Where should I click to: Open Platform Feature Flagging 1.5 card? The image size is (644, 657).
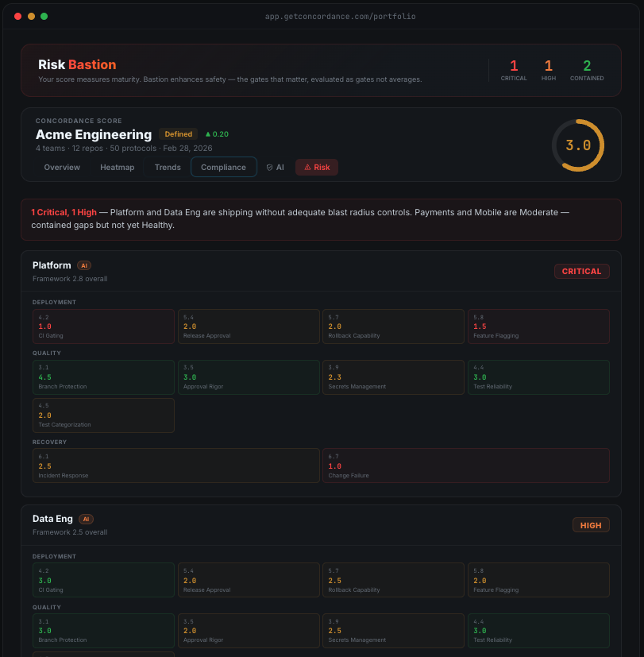point(538,327)
